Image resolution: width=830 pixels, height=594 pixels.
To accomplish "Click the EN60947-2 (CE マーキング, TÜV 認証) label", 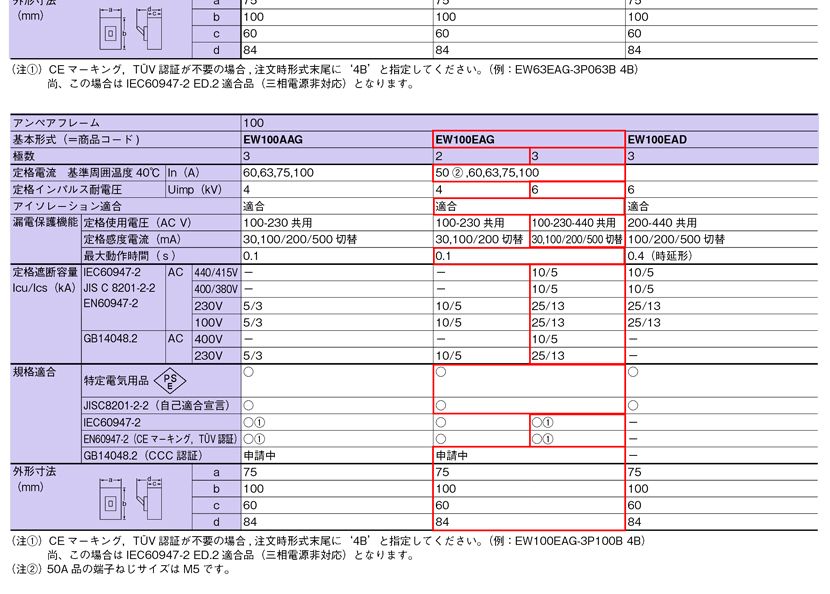I will 160,439.
